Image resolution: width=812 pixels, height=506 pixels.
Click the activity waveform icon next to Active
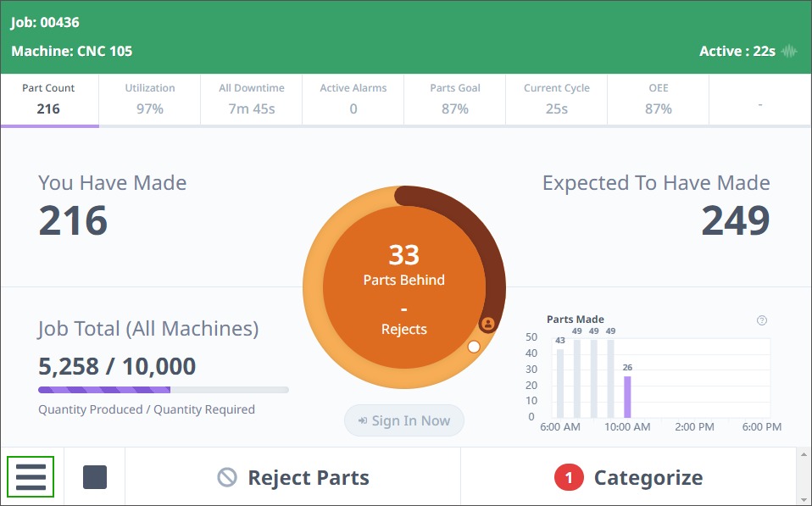click(789, 51)
